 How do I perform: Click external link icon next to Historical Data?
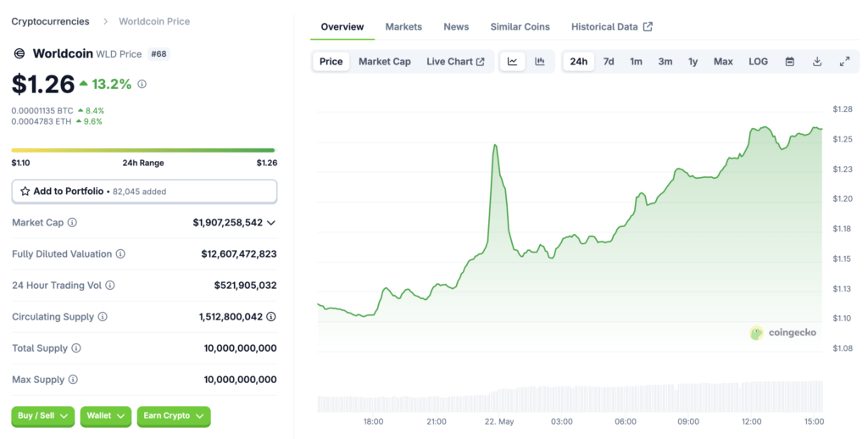click(x=648, y=26)
